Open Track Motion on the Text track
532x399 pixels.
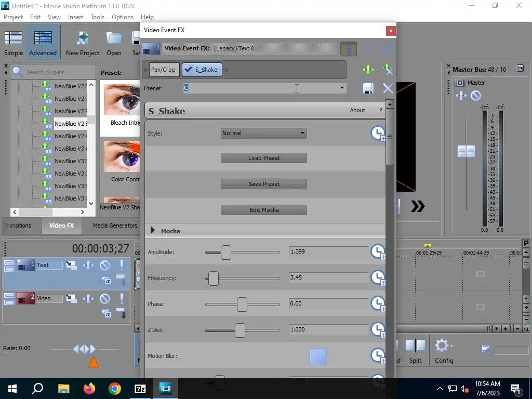click(x=71, y=265)
